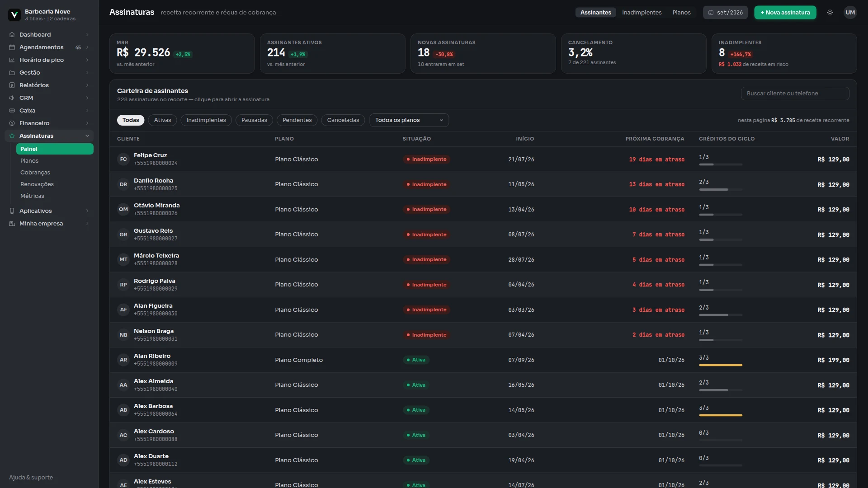Click the Inadimplentes summary card
868x488 pixels.
coord(784,53)
